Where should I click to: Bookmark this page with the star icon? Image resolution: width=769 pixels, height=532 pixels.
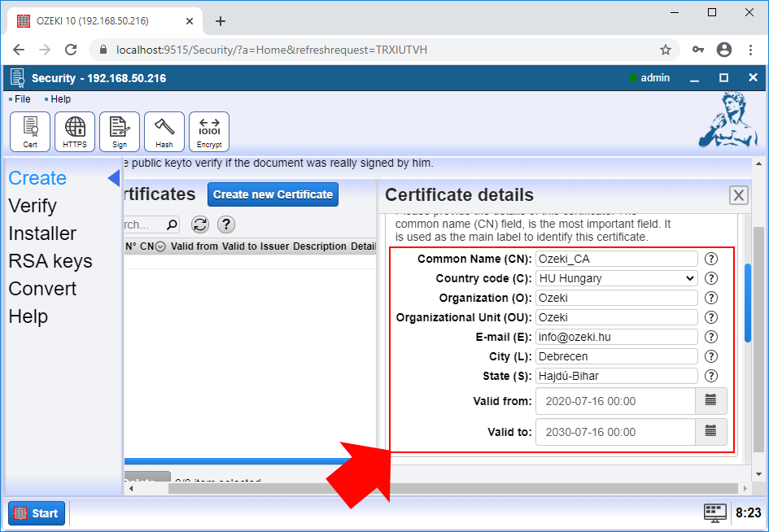pyautogui.click(x=665, y=50)
